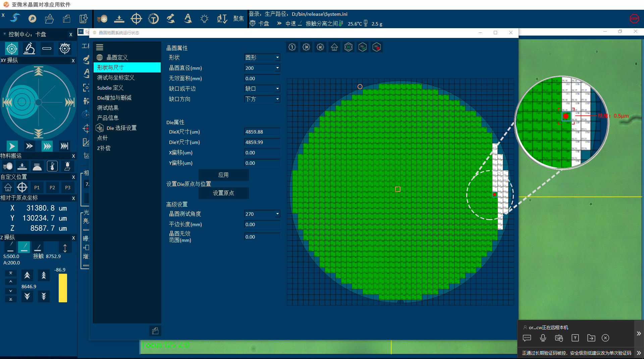Viewport: 644px width, 359px height.
Task: Click the hexagon icon with red X
Action: tap(377, 47)
